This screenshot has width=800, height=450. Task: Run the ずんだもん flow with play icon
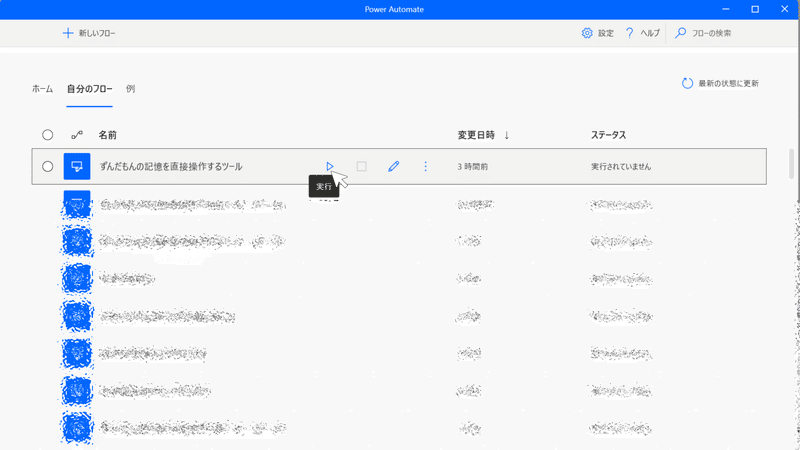click(330, 166)
